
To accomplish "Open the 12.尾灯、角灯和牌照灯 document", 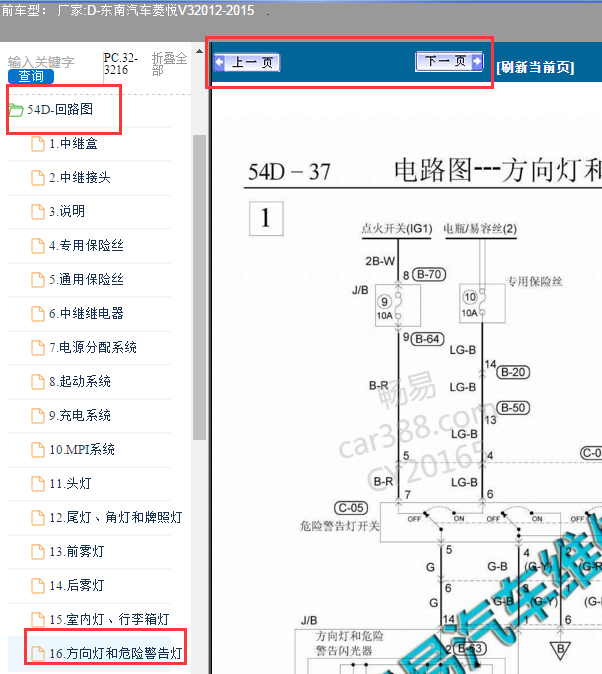I will click(x=116, y=517).
